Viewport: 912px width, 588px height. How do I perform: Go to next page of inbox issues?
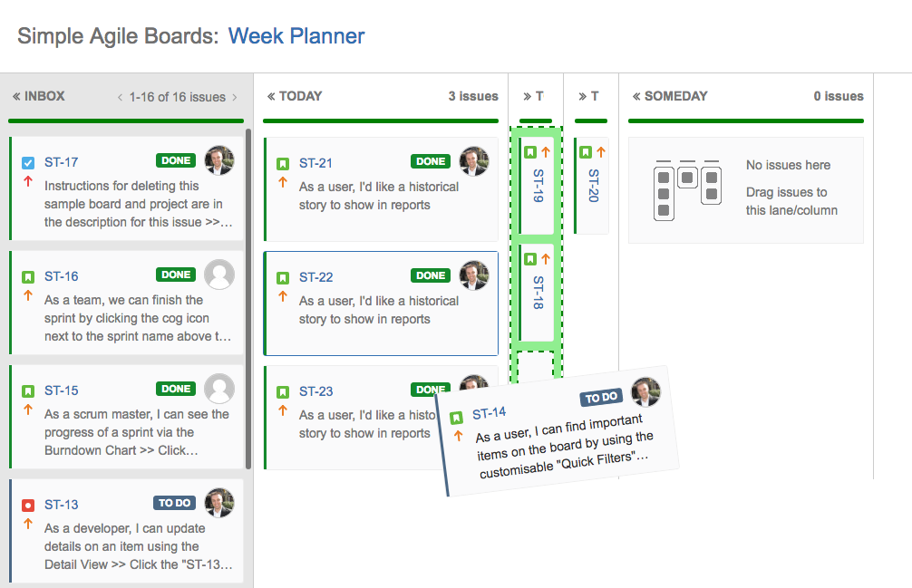[x=235, y=98]
